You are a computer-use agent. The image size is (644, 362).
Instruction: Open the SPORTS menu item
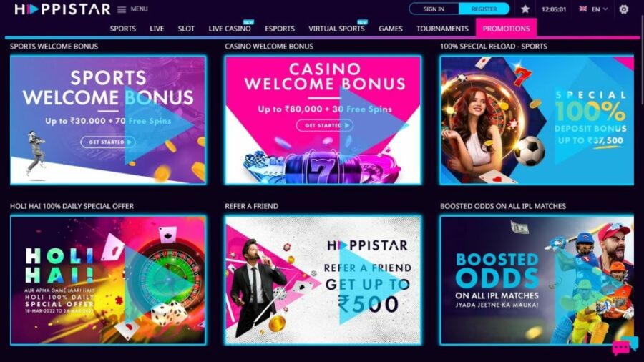click(x=123, y=29)
